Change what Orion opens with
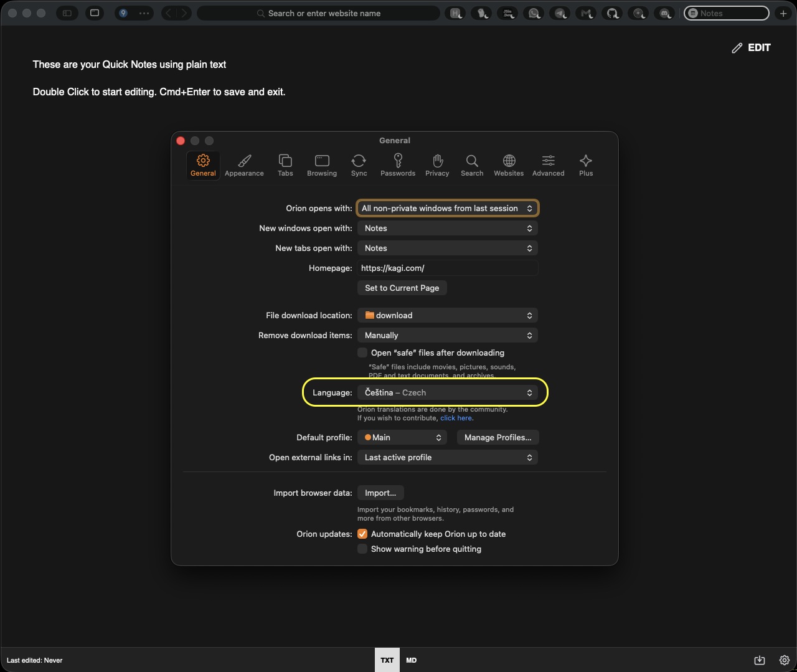Viewport: 797px width, 672px height. pyautogui.click(x=447, y=208)
